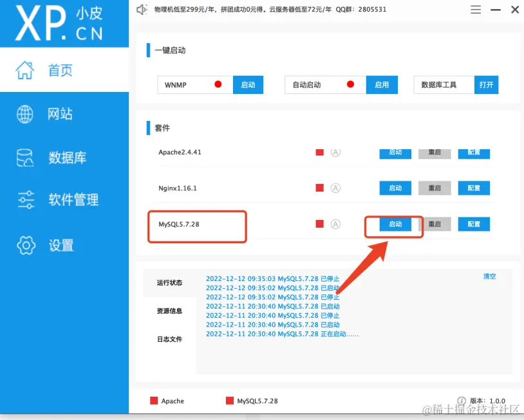
Task: Click the MySQL5.7.28 status in the bottom bar
Action: (x=252, y=401)
